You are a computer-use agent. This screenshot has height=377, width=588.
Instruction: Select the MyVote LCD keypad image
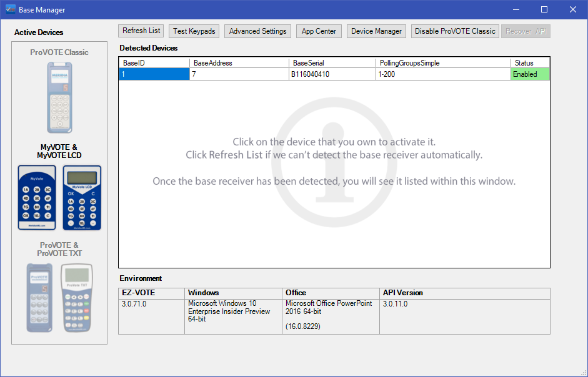82,197
